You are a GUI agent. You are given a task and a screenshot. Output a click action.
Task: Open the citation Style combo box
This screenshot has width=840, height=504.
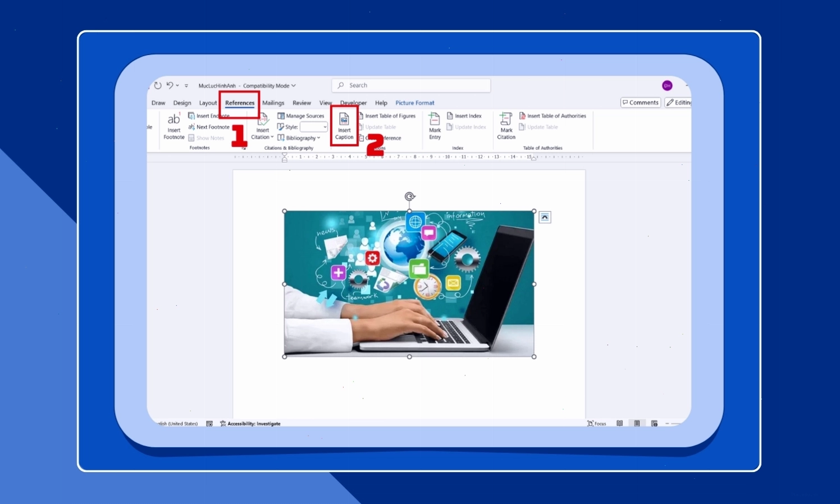click(313, 127)
